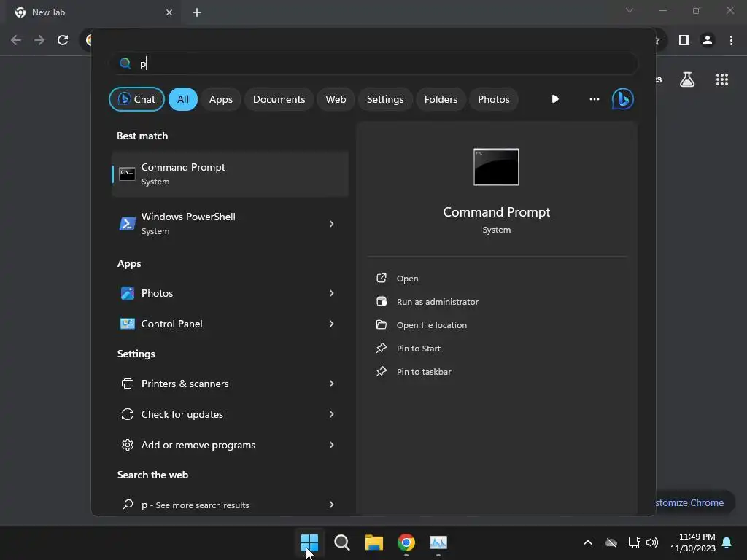Image resolution: width=747 pixels, height=560 pixels.
Task: Click the Chrome profile avatar icon
Action: coord(708,40)
